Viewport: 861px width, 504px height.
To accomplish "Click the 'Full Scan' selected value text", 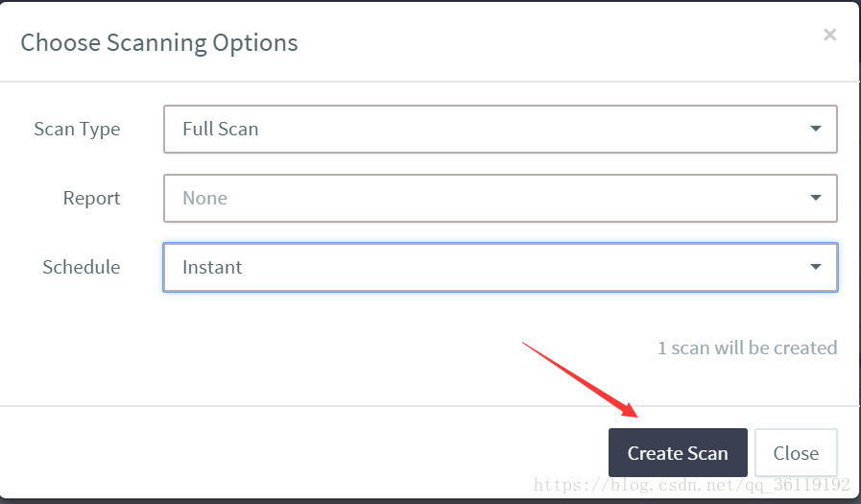I will pyautogui.click(x=220, y=129).
